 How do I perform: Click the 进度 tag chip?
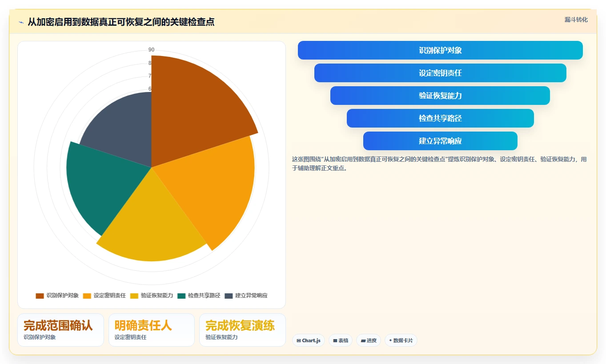tap(369, 340)
